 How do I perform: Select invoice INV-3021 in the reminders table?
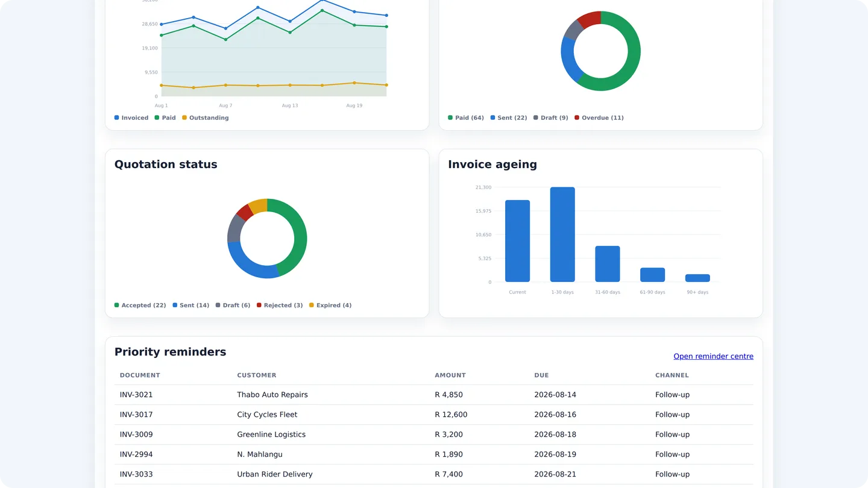click(136, 395)
